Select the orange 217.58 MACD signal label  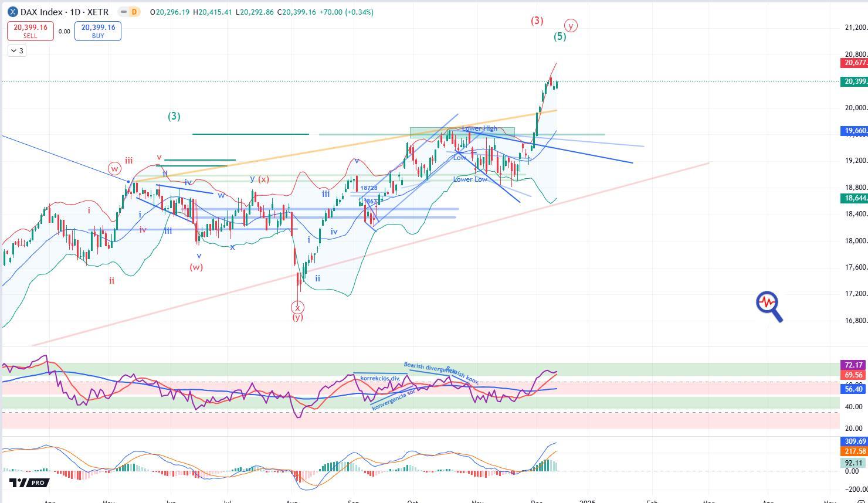pos(854,451)
